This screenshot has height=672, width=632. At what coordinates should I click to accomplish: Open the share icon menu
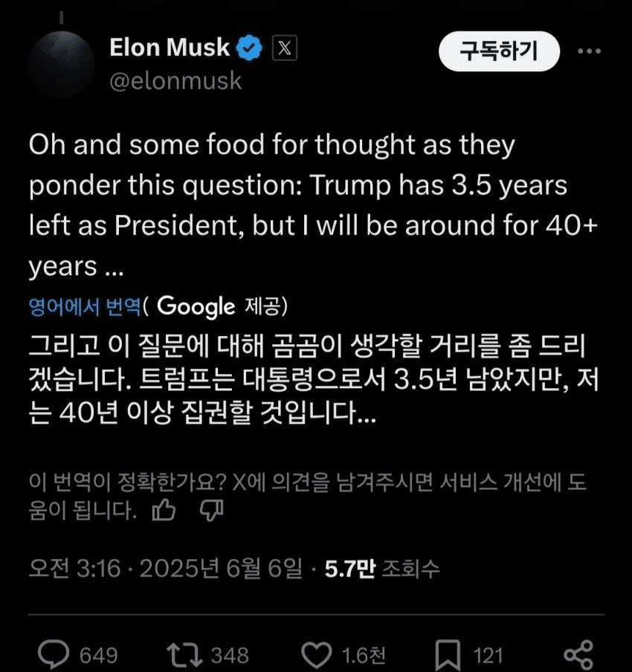(578, 655)
